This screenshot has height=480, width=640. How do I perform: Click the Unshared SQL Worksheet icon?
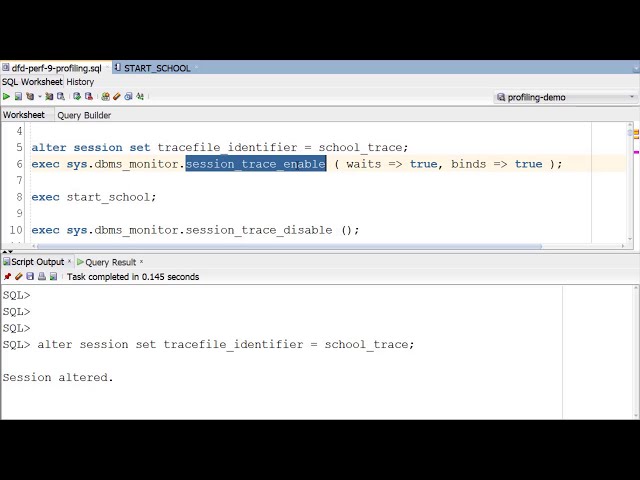[105, 96]
